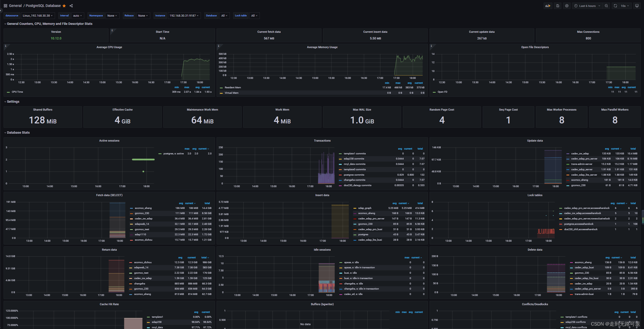Open the dashboards grid icon
Viewport: 644px width, 329px height.
[x=5, y=6]
